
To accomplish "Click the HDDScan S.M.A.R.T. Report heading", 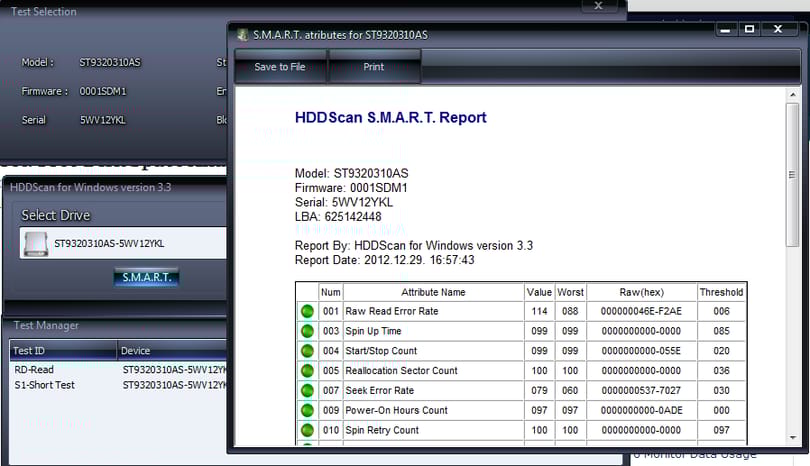I will point(391,117).
